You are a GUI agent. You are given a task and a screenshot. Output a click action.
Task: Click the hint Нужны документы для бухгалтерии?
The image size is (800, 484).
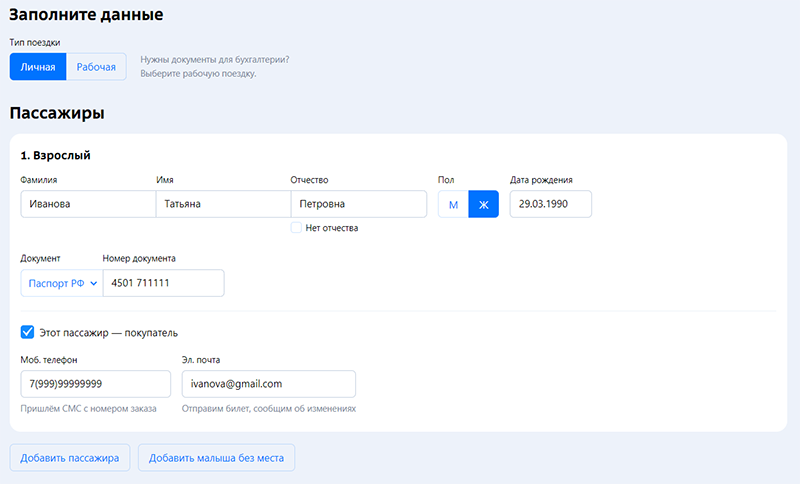point(215,60)
